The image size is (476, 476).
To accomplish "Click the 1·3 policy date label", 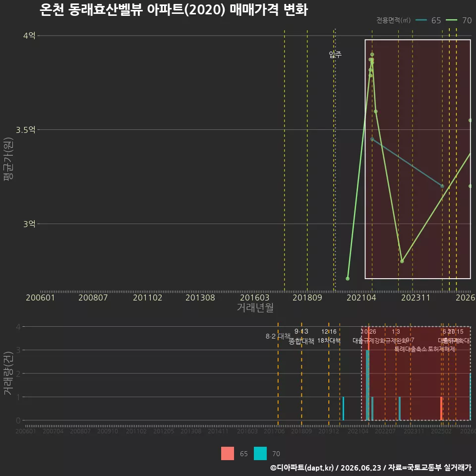I will 396,332.
